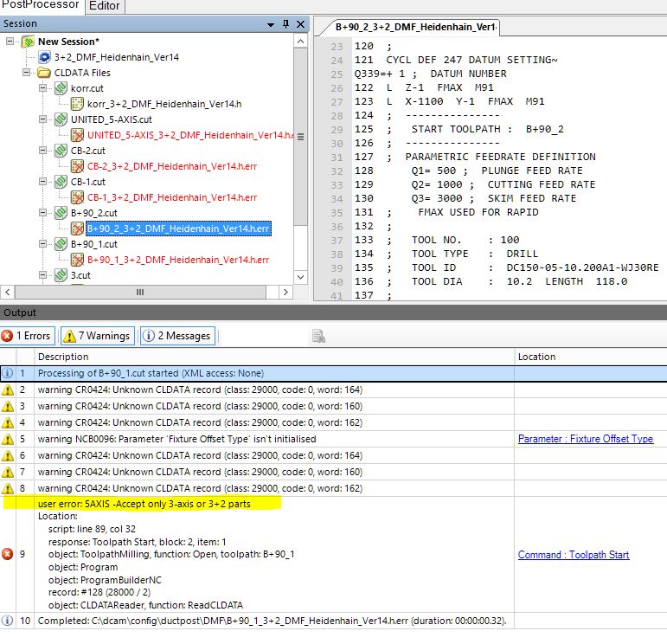
Task: Click the 3.cut file icon
Action: [x=61, y=275]
